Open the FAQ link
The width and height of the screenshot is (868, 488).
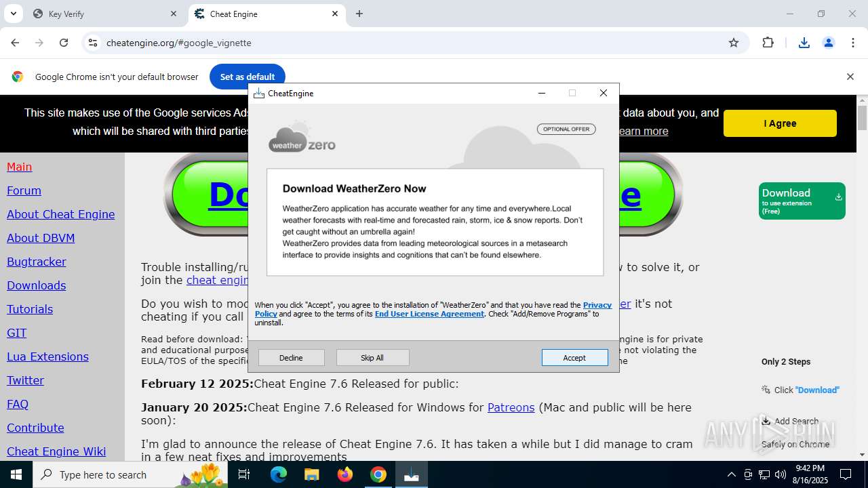[18, 404]
